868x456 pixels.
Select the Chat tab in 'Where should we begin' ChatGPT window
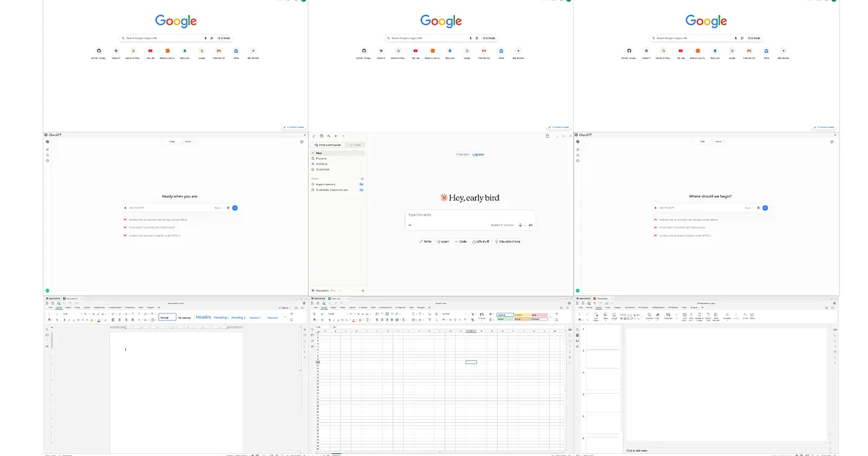(702, 142)
